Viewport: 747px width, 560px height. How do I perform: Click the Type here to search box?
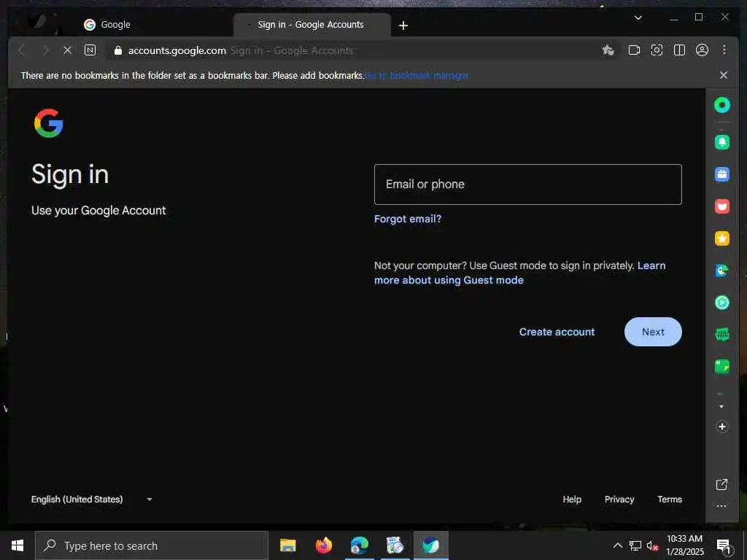click(x=152, y=545)
